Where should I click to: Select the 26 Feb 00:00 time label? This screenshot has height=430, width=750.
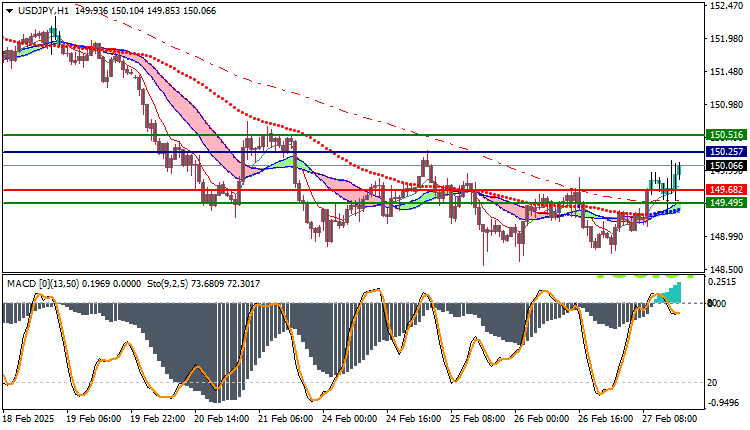coord(542,419)
